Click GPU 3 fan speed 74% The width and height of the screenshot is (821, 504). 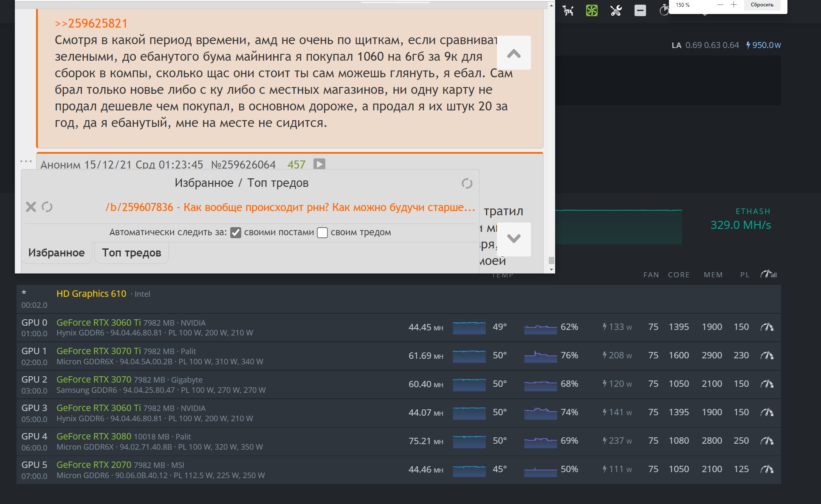tap(569, 412)
